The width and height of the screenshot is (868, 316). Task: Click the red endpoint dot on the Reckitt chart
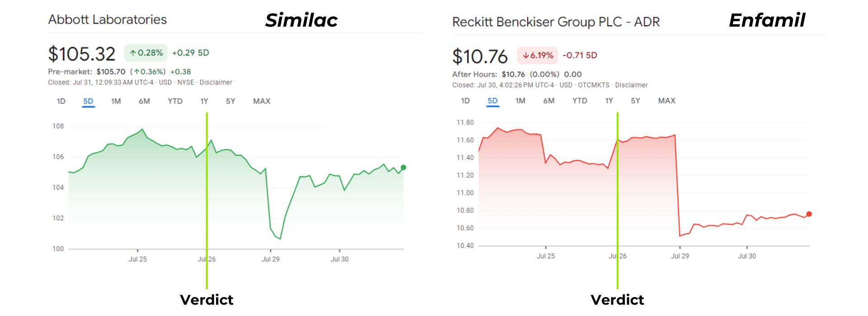[809, 214]
